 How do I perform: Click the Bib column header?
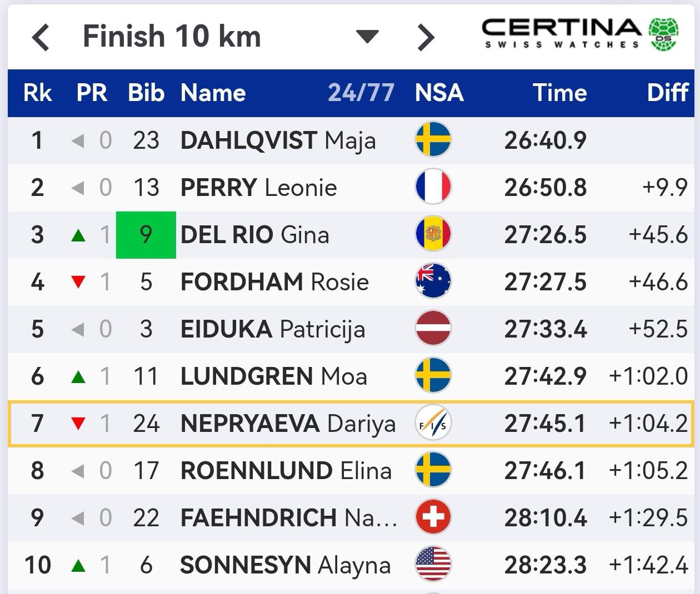click(x=146, y=93)
